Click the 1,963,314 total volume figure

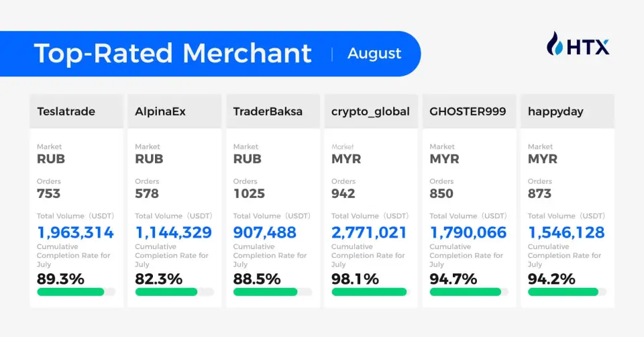[75, 233]
